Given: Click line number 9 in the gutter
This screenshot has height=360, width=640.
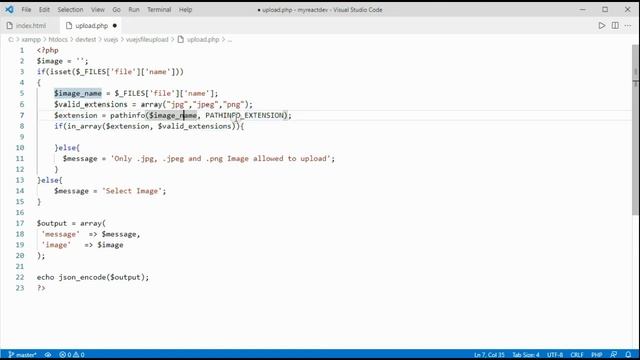Looking at the screenshot, I should (22, 137).
